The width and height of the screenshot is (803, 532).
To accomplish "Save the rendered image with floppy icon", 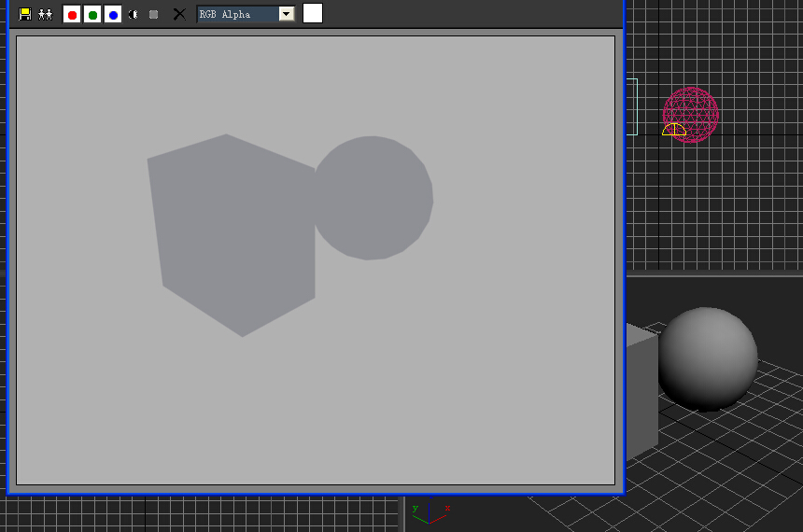I will click(x=25, y=14).
